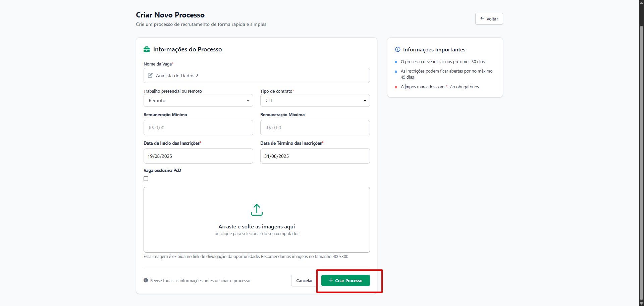Click the edit pencil icon in Nome da Vaga
The height and width of the screenshot is (306, 644).
pyautogui.click(x=150, y=76)
